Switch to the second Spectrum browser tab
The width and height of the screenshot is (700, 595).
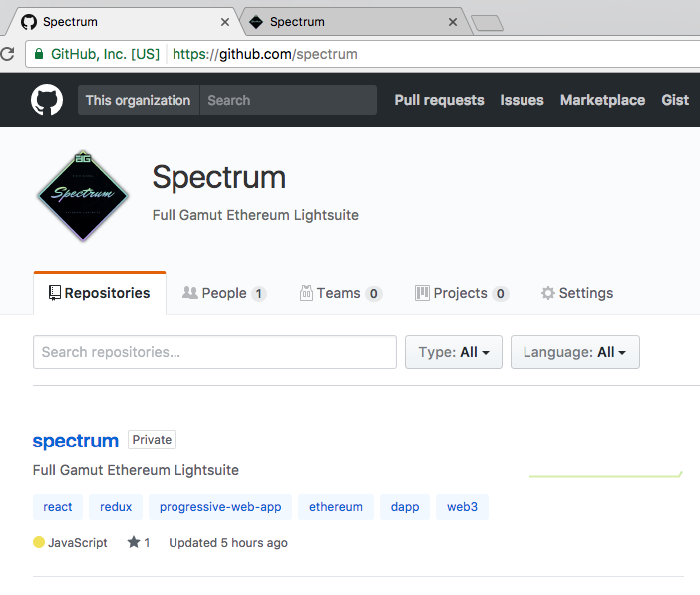click(355, 21)
